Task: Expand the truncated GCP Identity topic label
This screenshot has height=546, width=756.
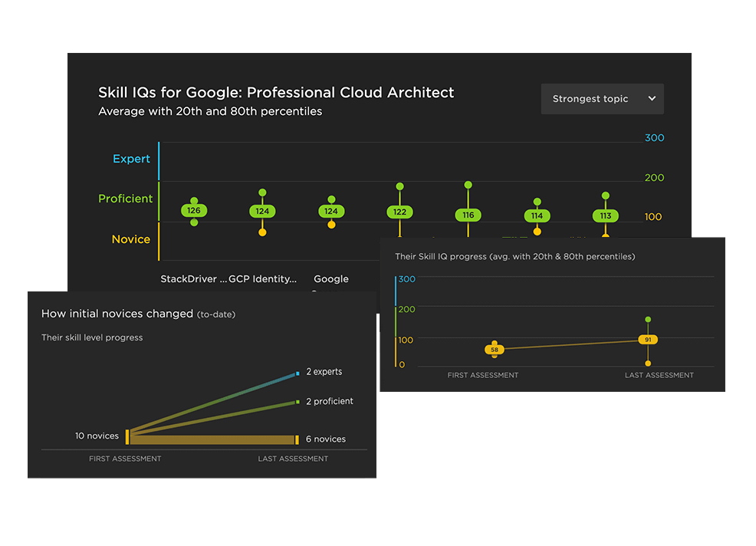Action: pos(264,279)
